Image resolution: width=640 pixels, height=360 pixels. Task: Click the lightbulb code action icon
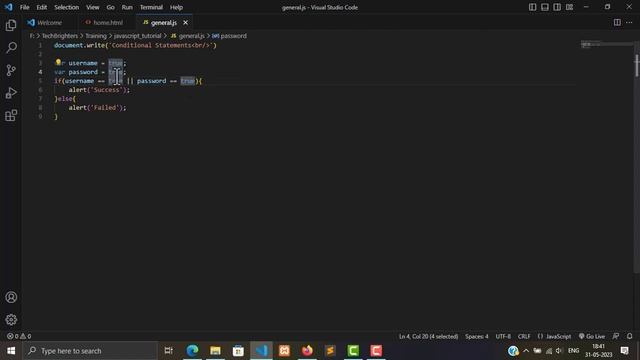click(58, 62)
